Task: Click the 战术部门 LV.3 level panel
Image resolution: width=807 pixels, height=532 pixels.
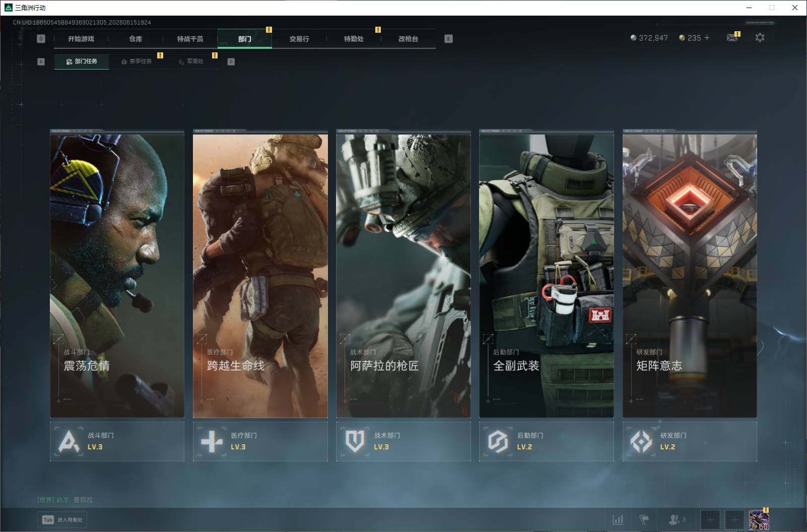Action: tap(403, 441)
